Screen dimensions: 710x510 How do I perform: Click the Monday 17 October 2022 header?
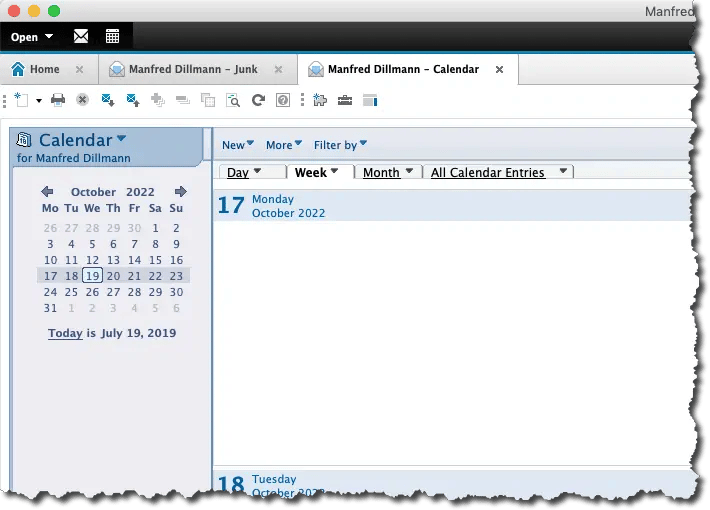(453, 206)
